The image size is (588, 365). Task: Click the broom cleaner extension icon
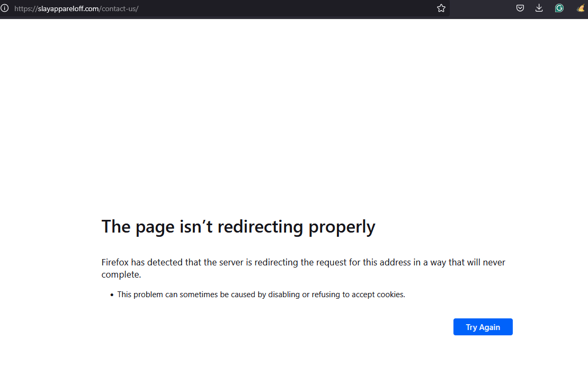[581, 8]
